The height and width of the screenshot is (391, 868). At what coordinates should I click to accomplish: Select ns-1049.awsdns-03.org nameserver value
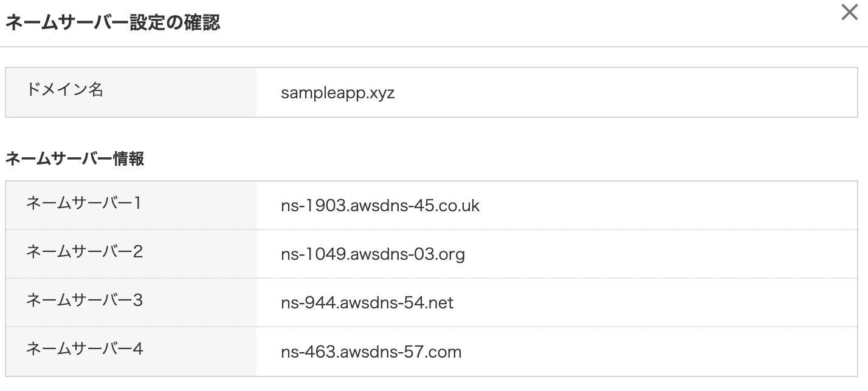click(373, 254)
